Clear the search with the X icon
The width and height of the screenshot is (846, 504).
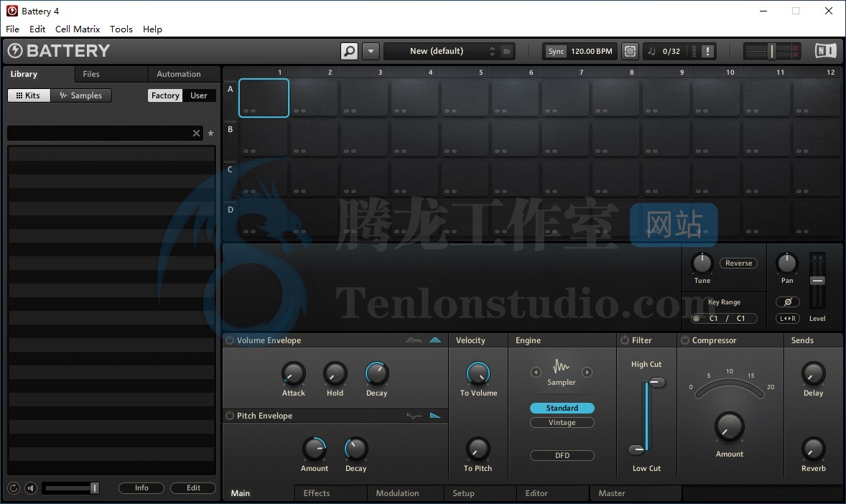tap(196, 134)
